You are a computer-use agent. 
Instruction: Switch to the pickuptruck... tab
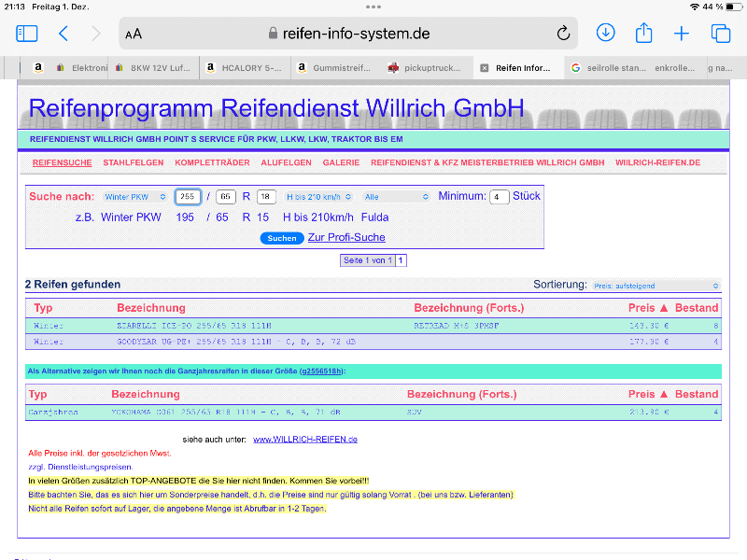coord(427,67)
